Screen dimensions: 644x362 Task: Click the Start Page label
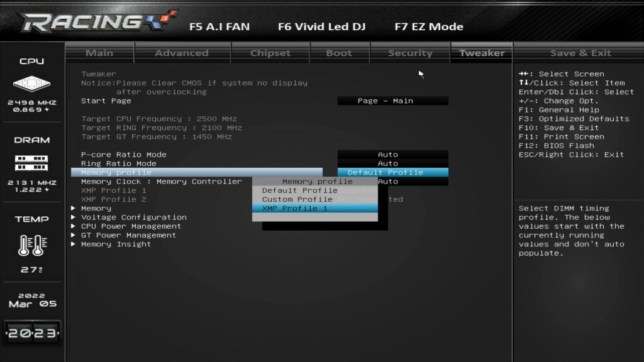(x=106, y=101)
